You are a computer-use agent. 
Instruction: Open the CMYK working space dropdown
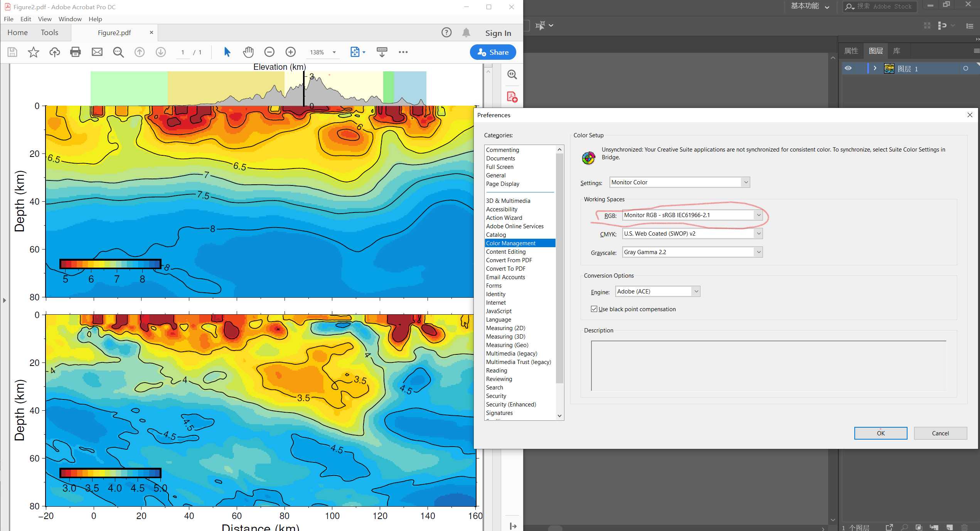coord(758,233)
